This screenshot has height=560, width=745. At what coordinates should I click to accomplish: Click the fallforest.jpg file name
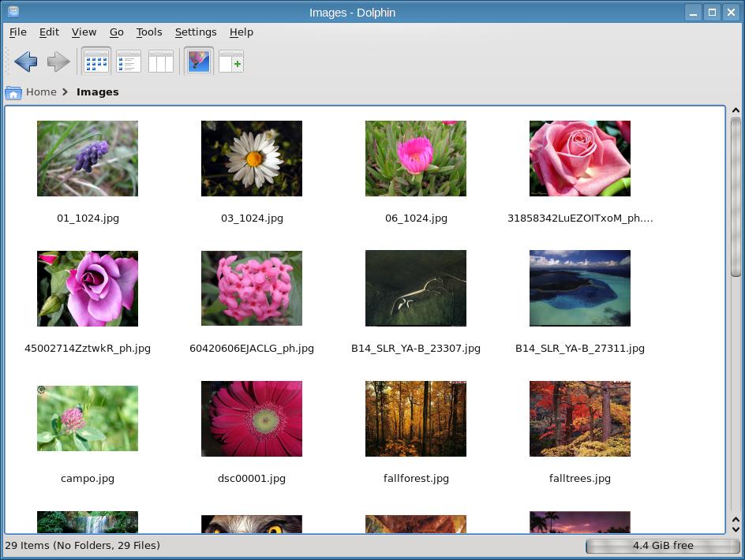click(416, 478)
